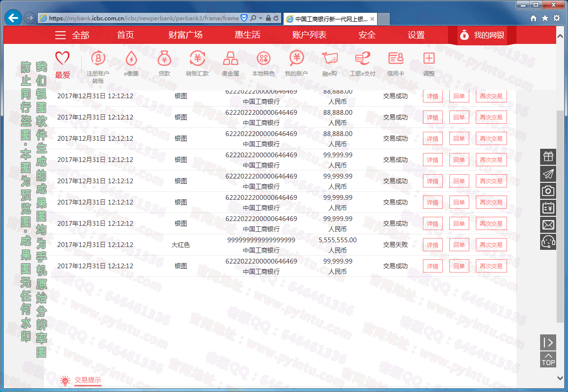Click the amount 5,555,555.00
The width and height of the screenshot is (568, 392).
[x=337, y=240]
